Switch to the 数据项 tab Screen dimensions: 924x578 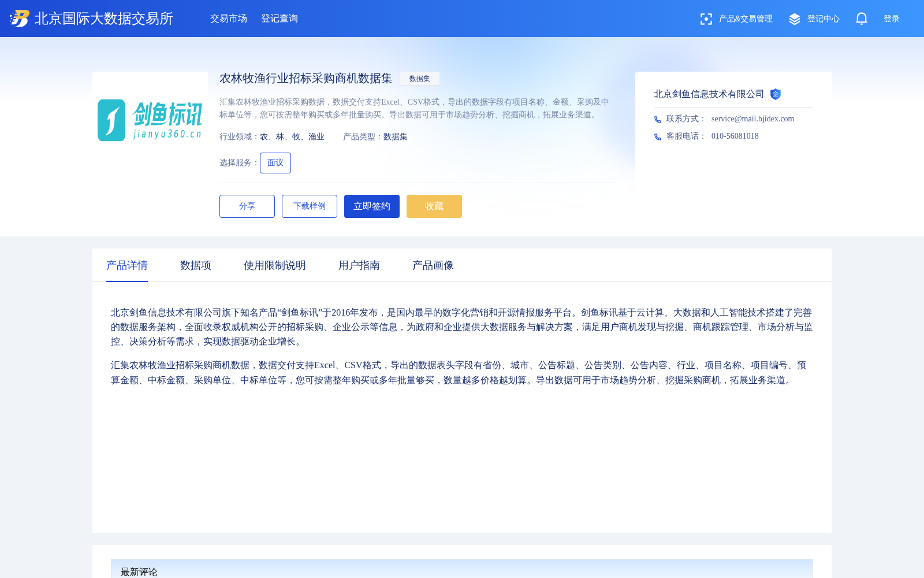pyautogui.click(x=196, y=265)
